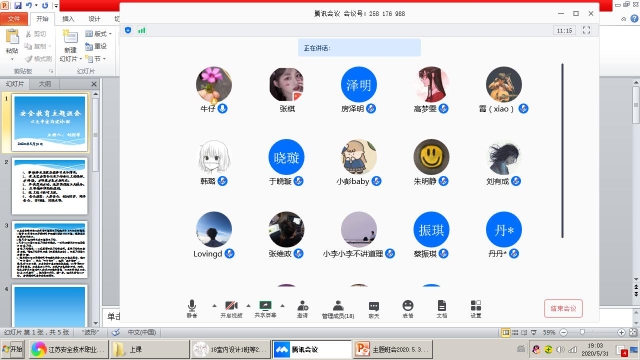Open customize quick access toolbar dropdown

click(x=56, y=6)
